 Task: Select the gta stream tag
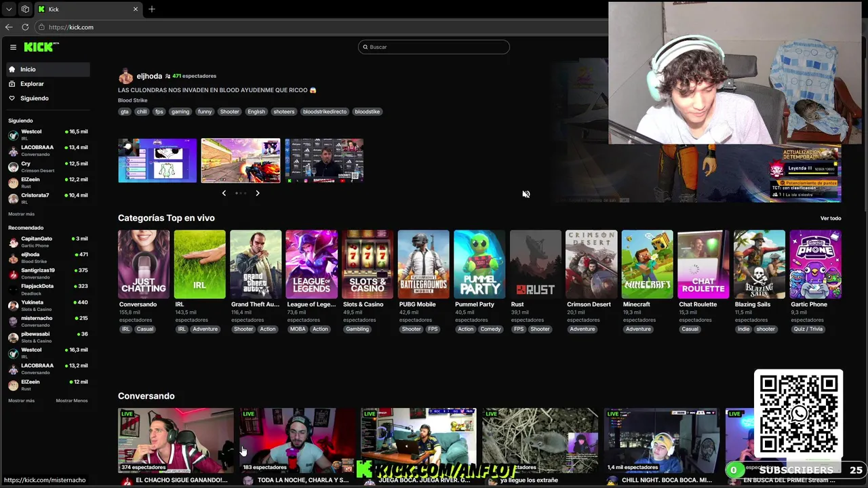[x=125, y=112]
